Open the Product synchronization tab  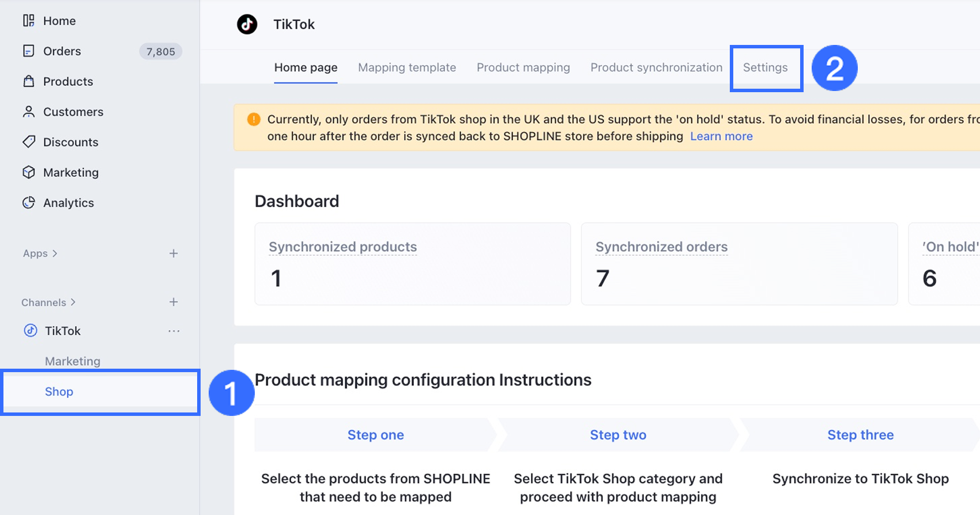pyautogui.click(x=656, y=67)
